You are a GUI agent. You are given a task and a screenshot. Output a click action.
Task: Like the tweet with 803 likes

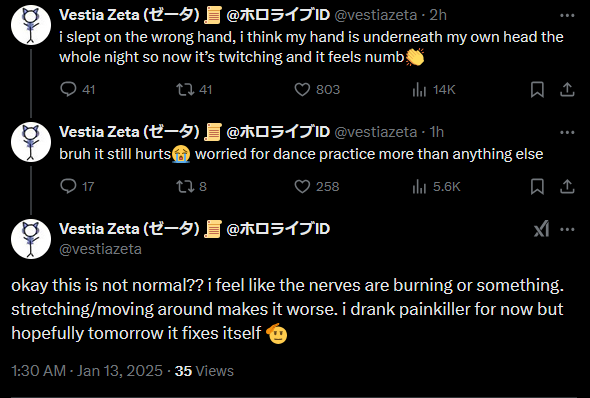pos(317,90)
